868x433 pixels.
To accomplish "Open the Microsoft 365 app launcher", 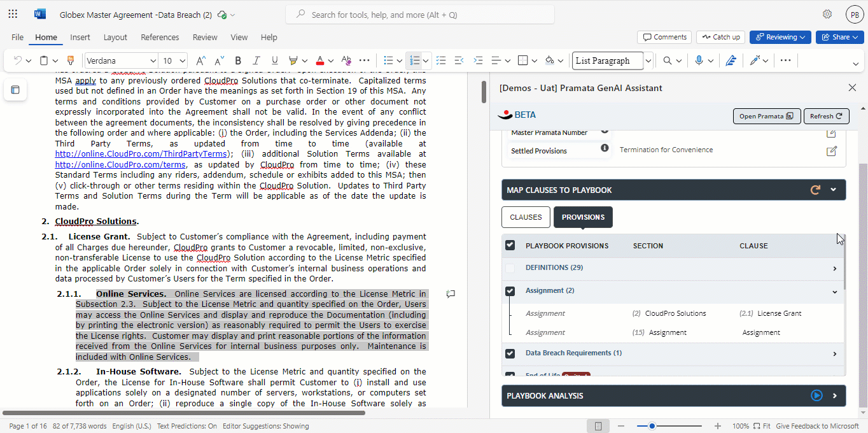I will pyautogui.click(x=13, y=14).
